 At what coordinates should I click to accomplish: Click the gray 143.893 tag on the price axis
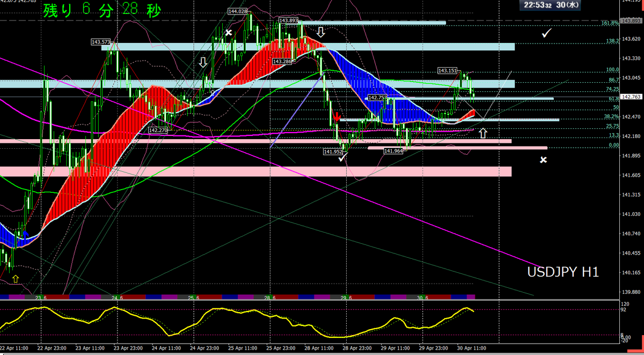tap(632, 21)
